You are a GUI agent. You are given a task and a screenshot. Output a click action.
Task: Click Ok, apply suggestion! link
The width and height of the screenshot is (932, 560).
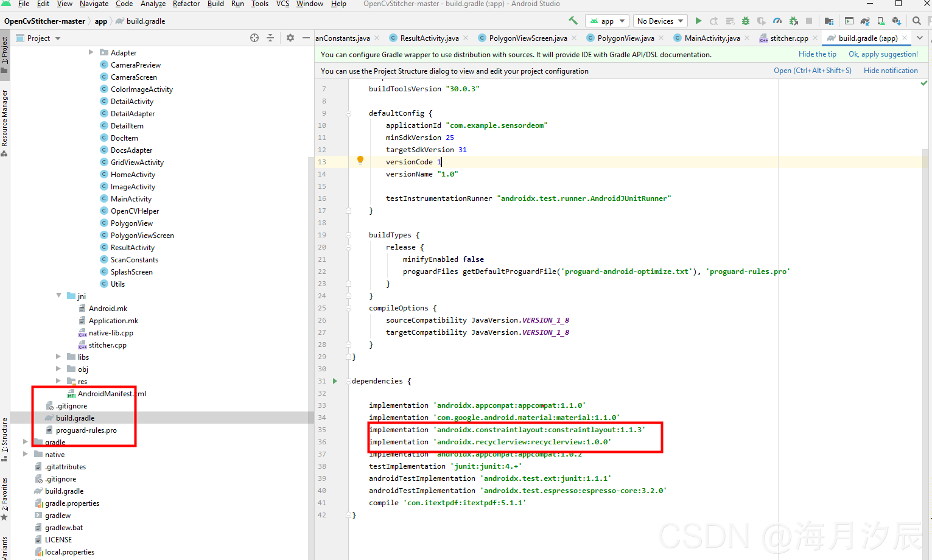coord(883,54)
